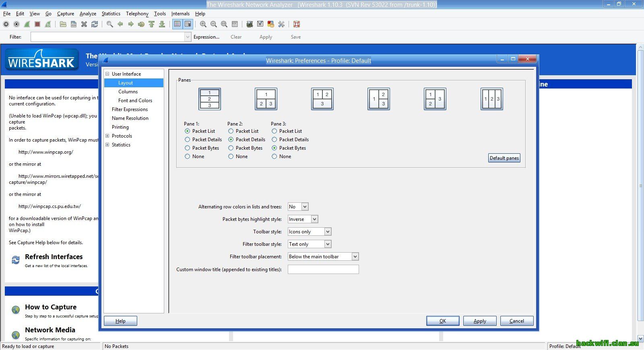Click the capture interfaces list toolbar icon

pos(6,24)
